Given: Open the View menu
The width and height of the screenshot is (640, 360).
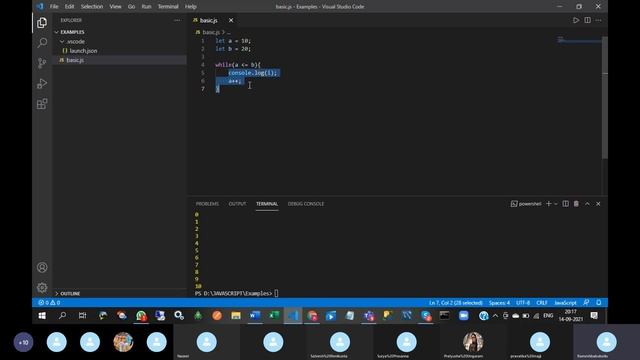Looking at the screenshot, I should click(115, 7).
